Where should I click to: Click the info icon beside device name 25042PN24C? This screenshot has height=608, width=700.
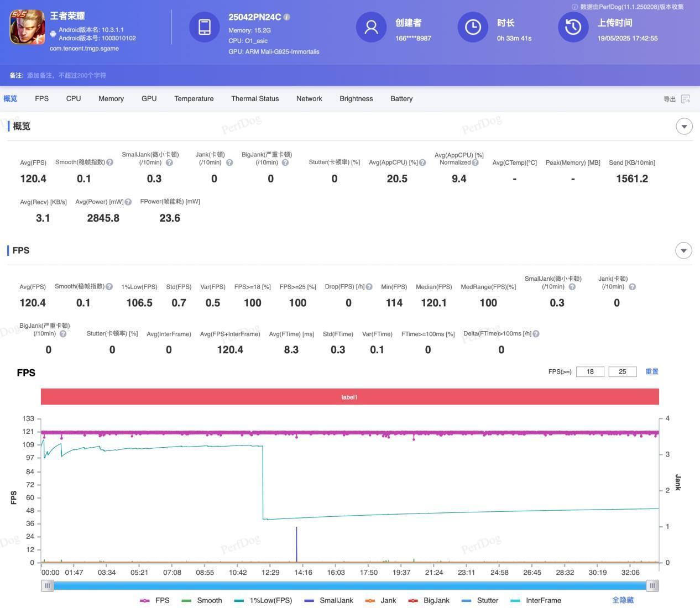click(x=287, y=17)
